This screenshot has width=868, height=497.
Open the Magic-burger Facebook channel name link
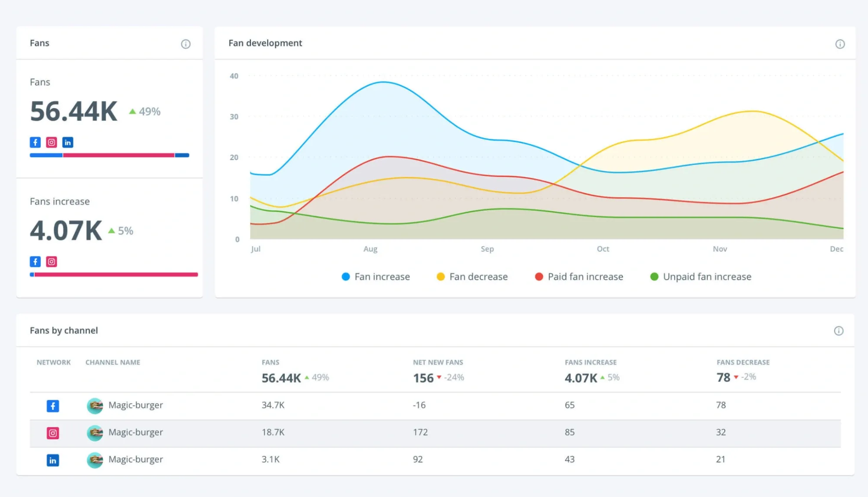[x=135, y=405]
